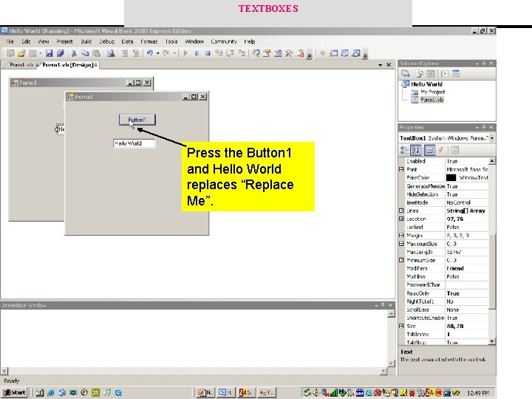Click the New Project toolbar icon
Screen dimensions: 532x399
click(10, 53)
